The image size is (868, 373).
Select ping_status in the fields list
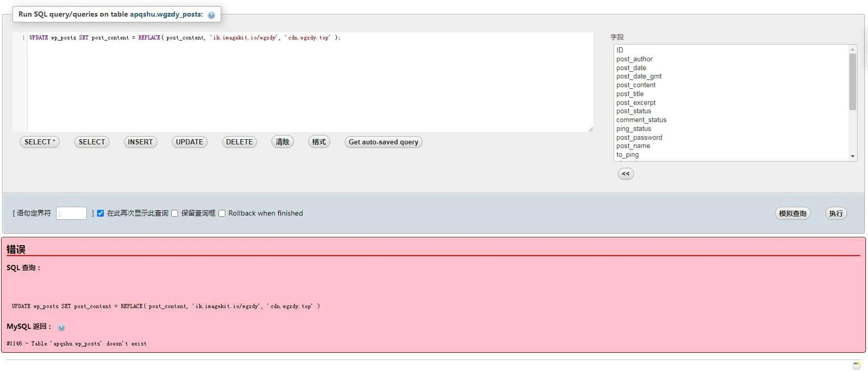(x=731, y=128)
